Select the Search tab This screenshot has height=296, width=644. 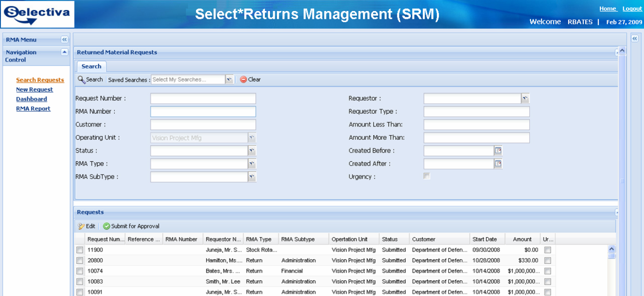pyautogui.click(x=91, y=66)
